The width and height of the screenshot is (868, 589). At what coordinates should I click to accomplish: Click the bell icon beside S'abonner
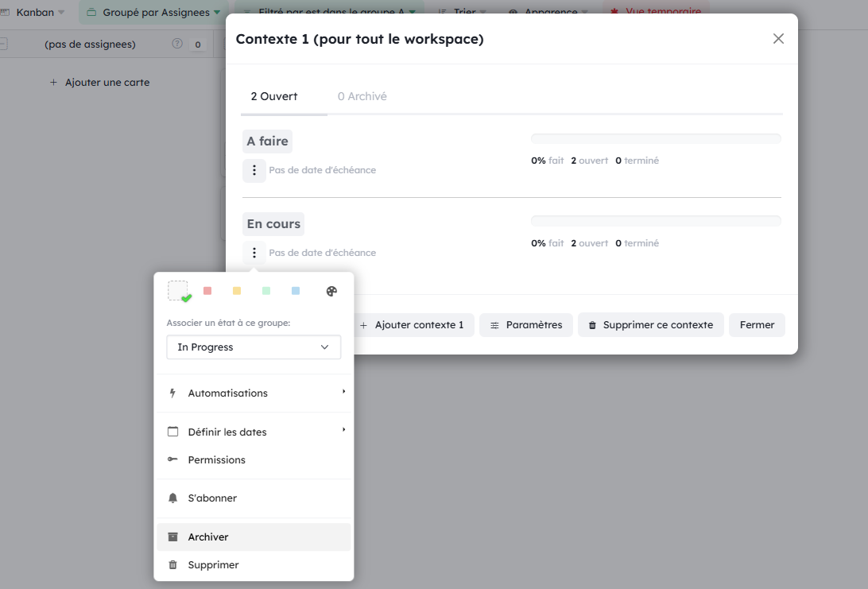(x=173, y=498)
